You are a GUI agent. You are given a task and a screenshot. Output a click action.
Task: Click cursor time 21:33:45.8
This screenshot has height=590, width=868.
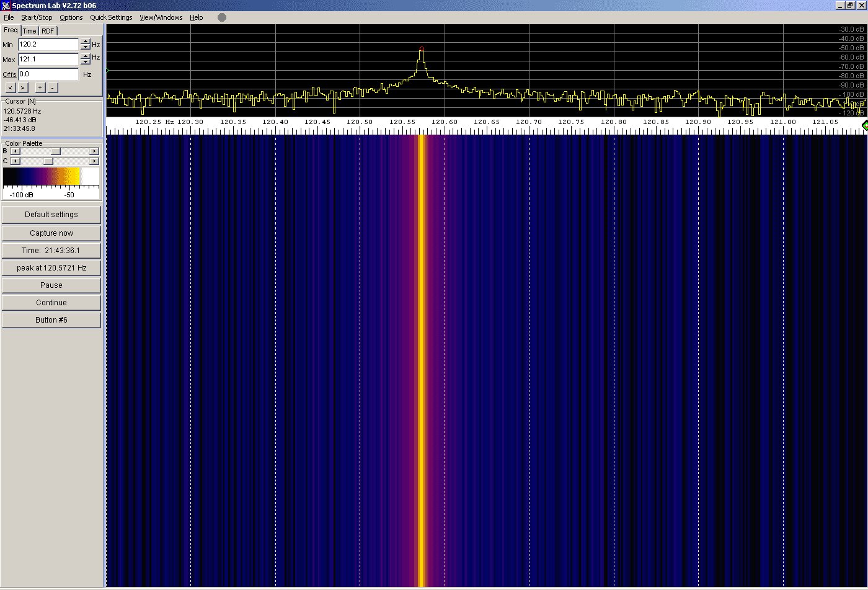19,128
